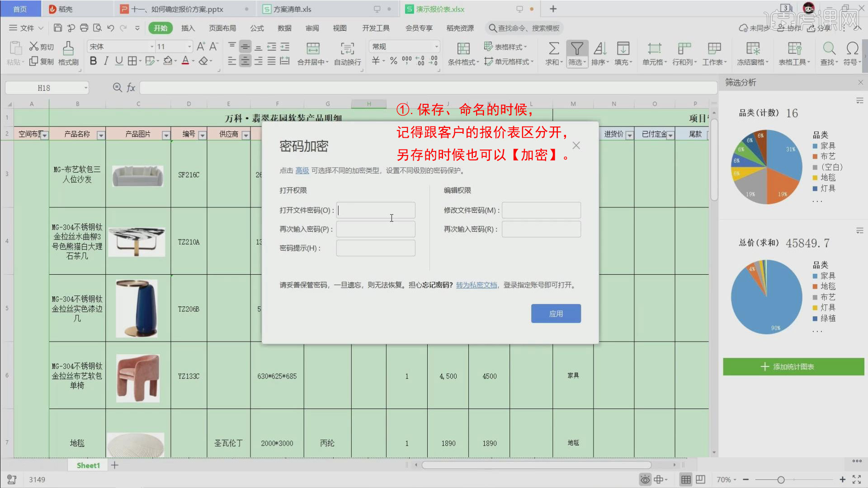This screenshot has width=868, height=488.
Task: Switch to the 公式 ribbon tab
Action: [257, 28]
